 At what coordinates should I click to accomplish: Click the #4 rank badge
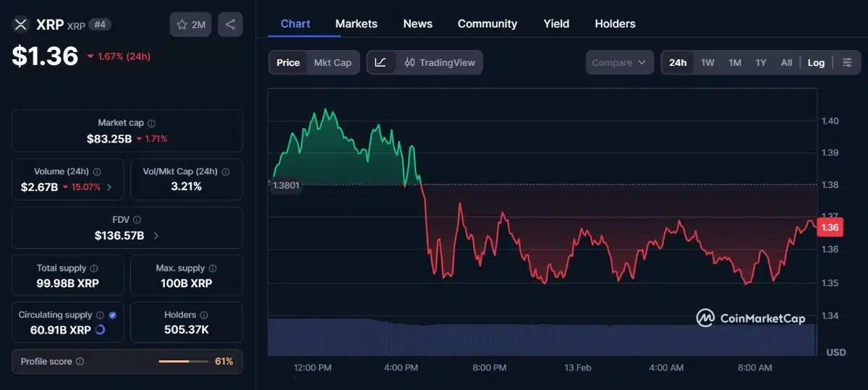click(x=101, y=25)
